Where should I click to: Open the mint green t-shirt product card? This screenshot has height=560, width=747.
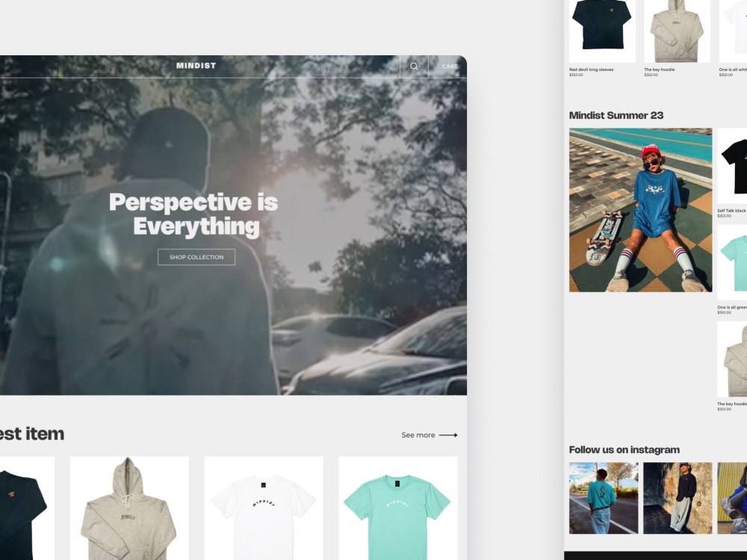[x=398, y=508]
